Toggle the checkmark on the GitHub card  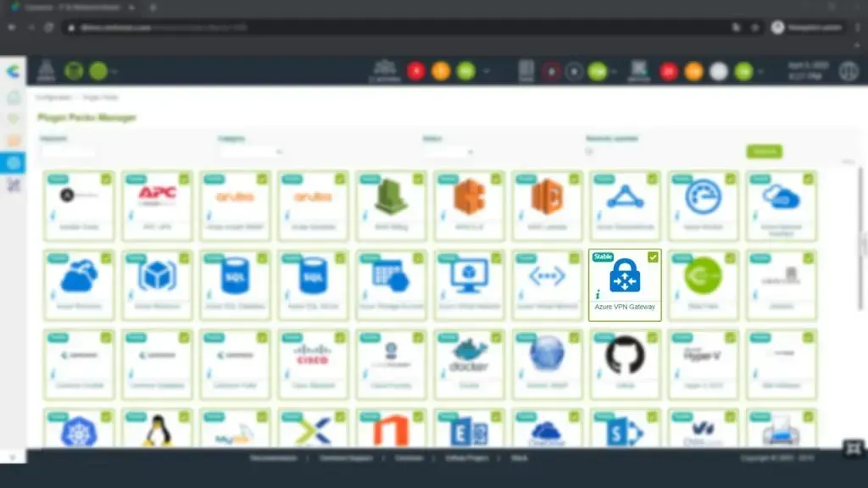[x=653, y=337]
